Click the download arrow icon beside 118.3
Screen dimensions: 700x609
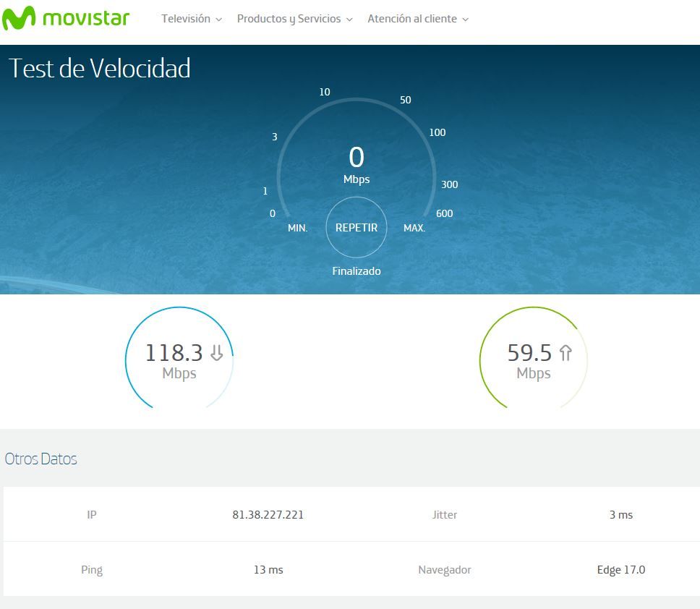[216, 353]
